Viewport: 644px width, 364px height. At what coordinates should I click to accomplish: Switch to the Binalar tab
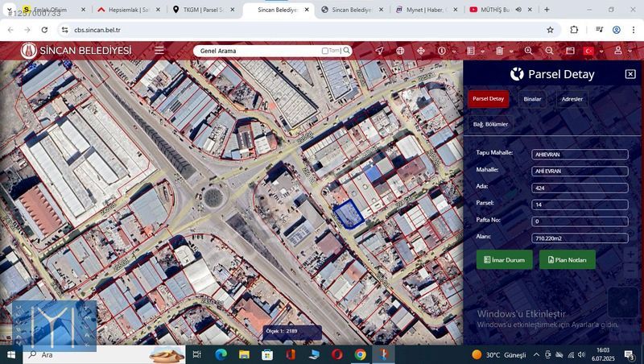(x=532, y=99)
